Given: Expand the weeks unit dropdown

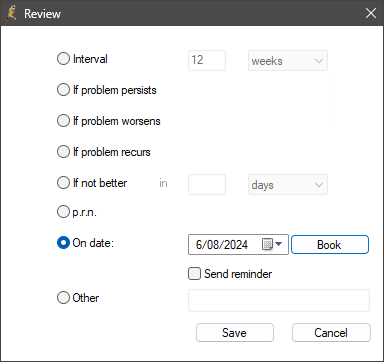Looking at the screenshot, I should (x=288, y=61).
